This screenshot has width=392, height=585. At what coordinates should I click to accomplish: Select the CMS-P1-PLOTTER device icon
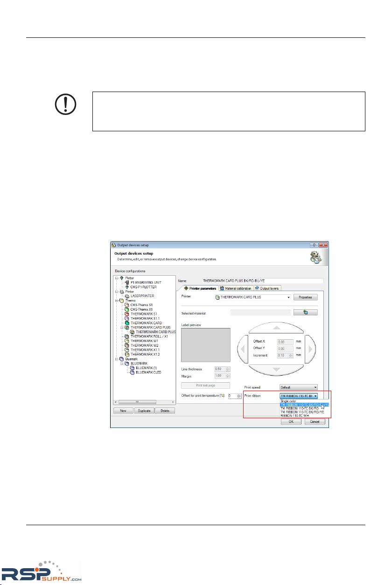pyautogui.click(x=127, y=287)
